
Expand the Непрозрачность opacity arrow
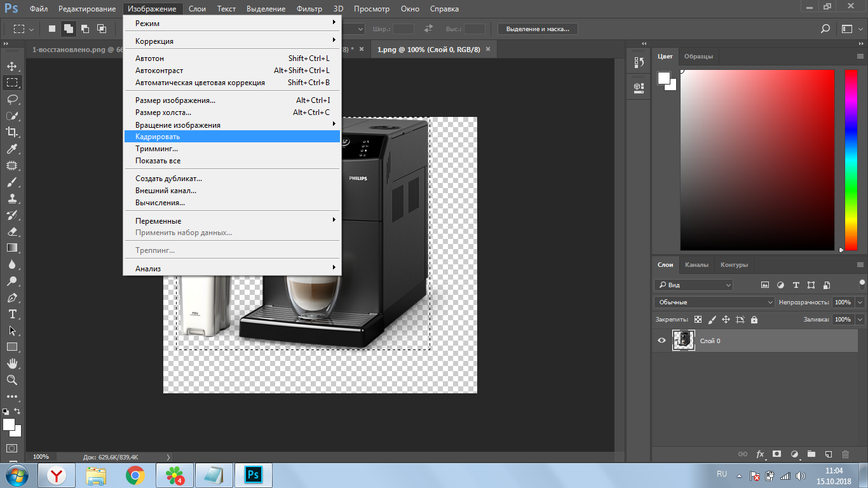point(860,302)
